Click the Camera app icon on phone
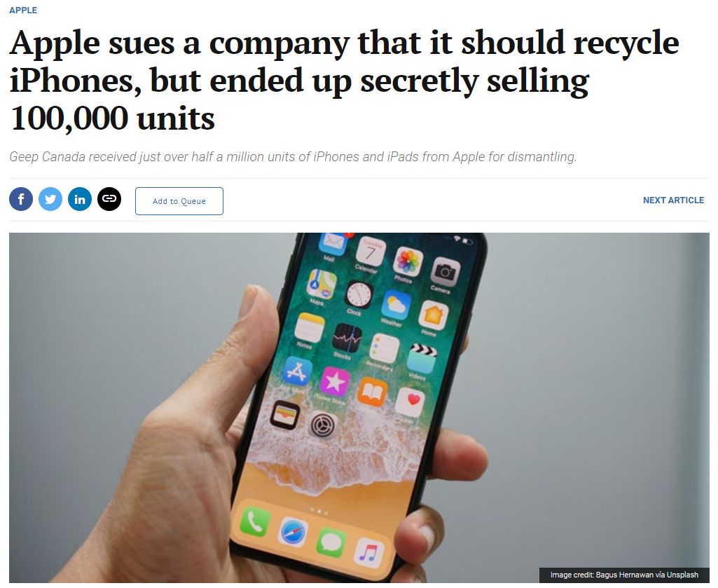Screen dimensions: 718x588 pos(444,271)
